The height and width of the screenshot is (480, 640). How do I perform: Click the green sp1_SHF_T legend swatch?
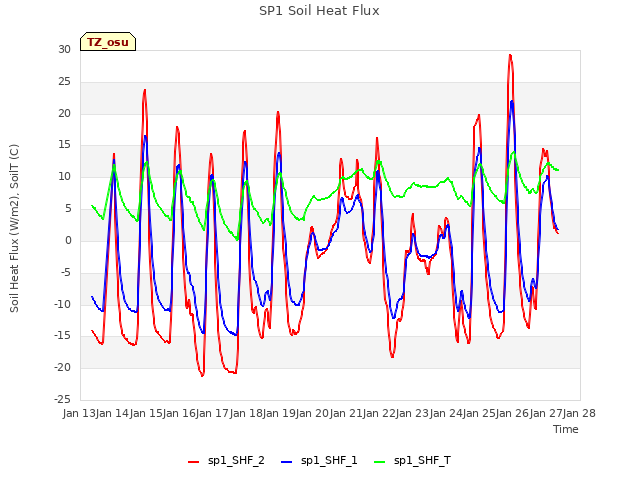(x=380, y=462)
